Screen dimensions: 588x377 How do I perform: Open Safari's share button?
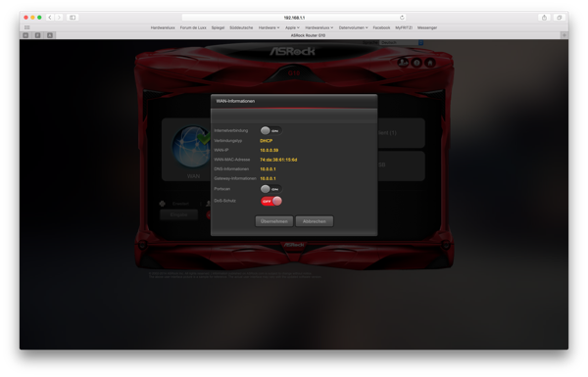pyautogui.click(x=544, y=18)
